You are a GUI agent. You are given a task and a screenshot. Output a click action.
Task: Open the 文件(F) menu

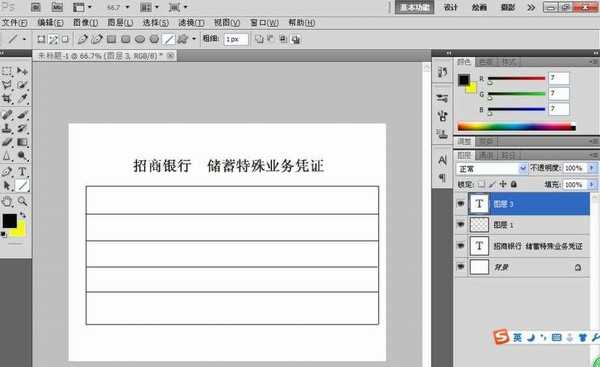[x=15, y=23]
